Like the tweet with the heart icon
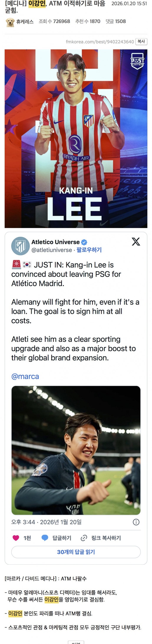This screenshot has width=152, height=644. click(x=16, y=538)
